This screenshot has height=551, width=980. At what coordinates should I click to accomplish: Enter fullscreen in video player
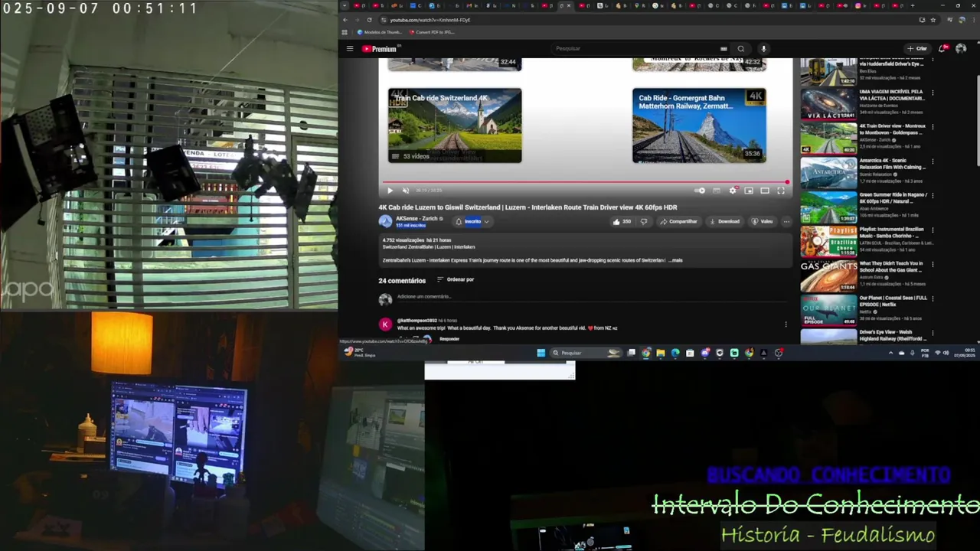click(781, 191)
